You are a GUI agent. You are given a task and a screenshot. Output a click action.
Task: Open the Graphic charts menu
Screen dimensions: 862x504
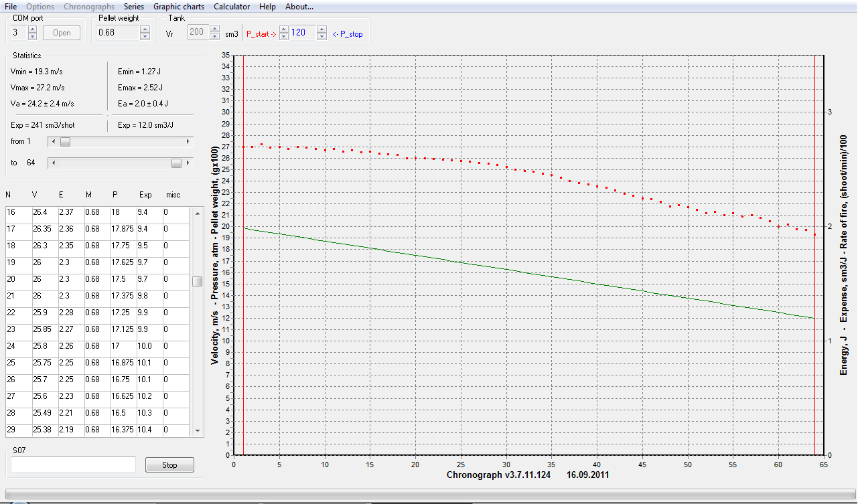(x=179, y=7)
